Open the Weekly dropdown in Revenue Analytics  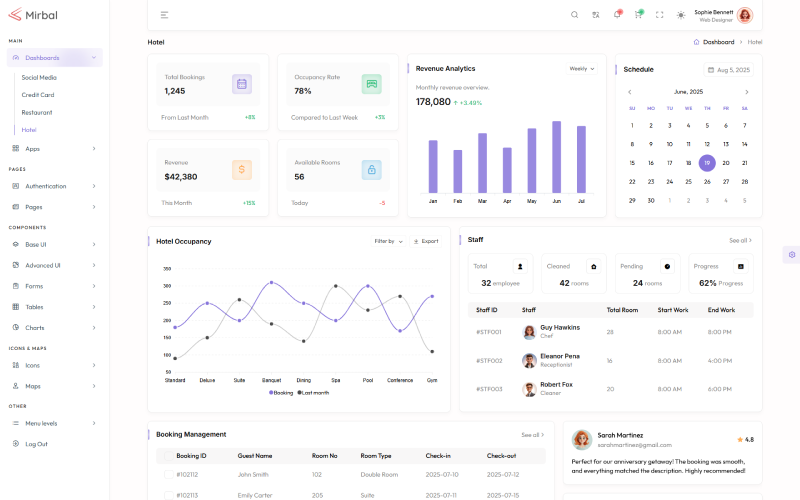coord(582,69)
